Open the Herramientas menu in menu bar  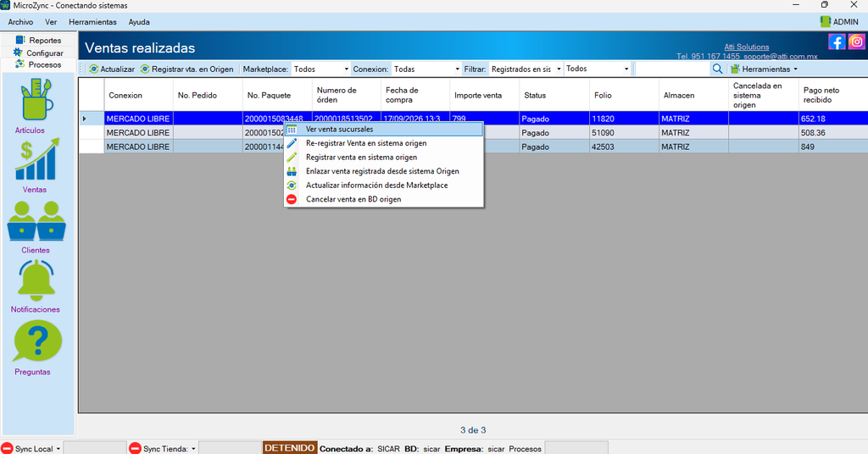tap(92, 22)
